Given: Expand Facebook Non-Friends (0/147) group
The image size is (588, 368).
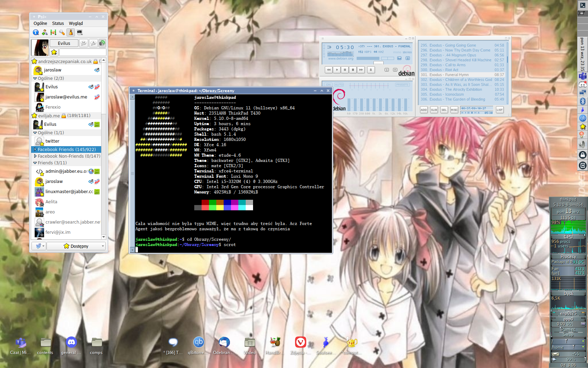Looking at the screenshot, I should (35, 156).
